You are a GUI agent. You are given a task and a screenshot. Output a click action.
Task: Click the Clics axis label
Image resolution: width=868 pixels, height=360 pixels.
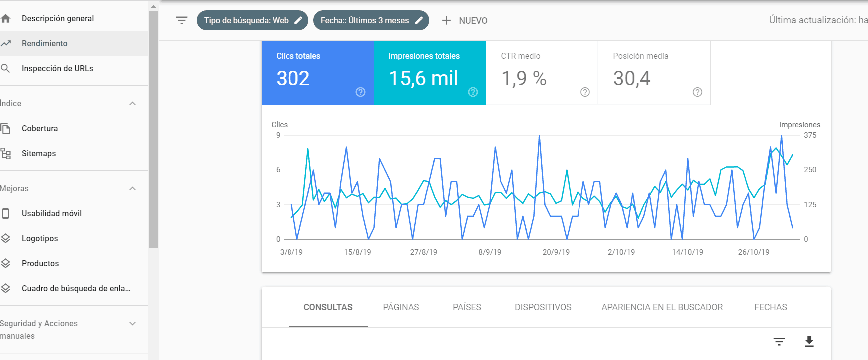point(279,125)
